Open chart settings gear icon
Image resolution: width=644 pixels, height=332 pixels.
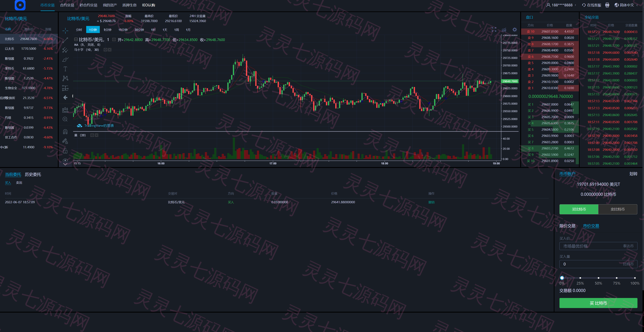point(515,29)
